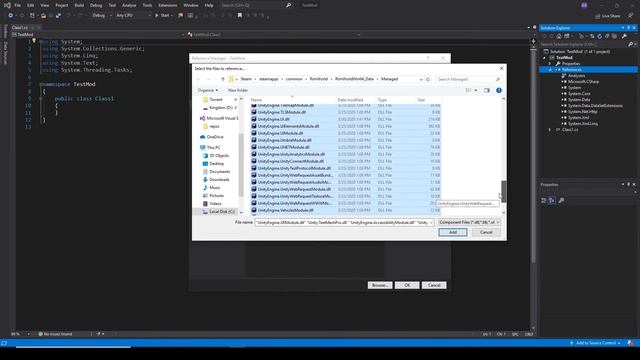Click the Start debugging button
Viewport: 640px width, 360px height.
[x=163, y=16]
